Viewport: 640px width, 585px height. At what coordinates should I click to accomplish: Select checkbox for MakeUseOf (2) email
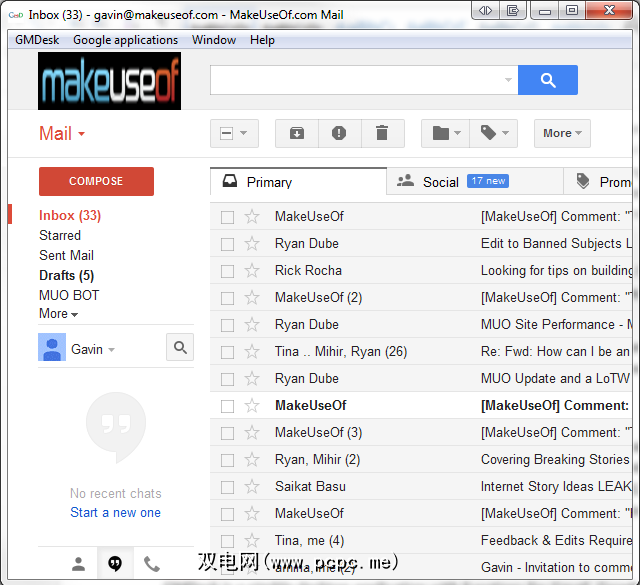[227, 298]
